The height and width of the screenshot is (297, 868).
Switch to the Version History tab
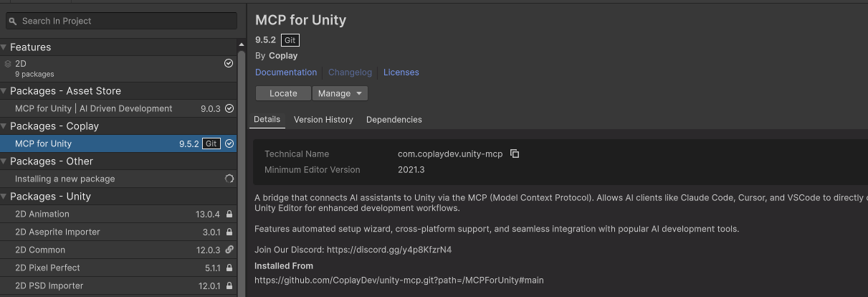point(323,120)
